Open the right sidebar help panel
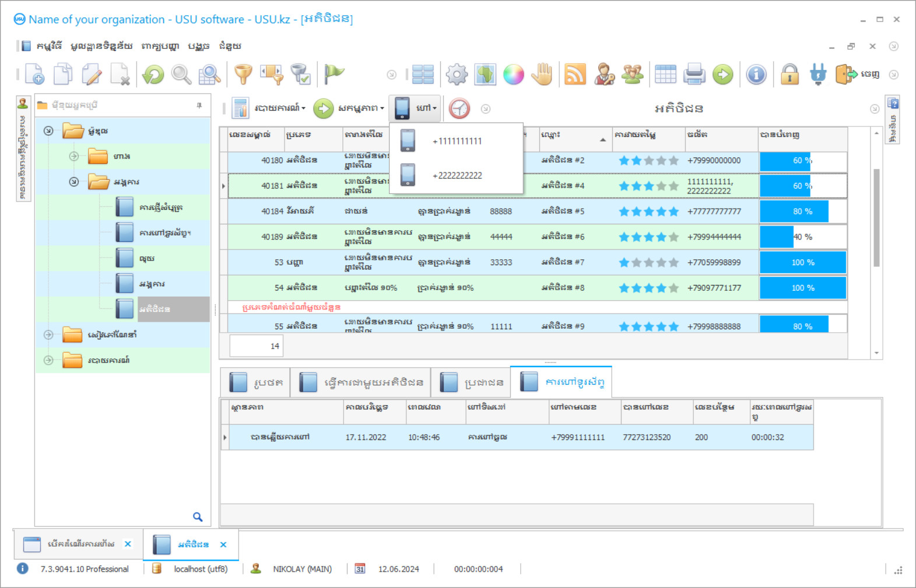This screenshot has height=588, width=916. point(892,119)
